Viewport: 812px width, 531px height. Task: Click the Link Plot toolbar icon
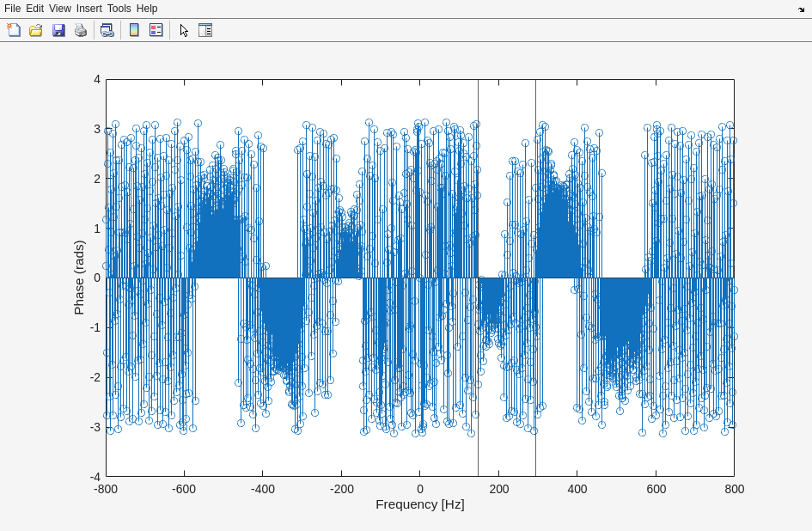pyautogui.click(x=107, y=30)
